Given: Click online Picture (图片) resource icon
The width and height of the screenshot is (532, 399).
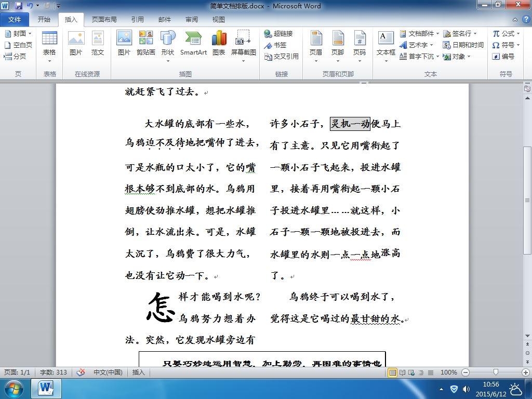Looking at the screenshot, I should point(76,44).
